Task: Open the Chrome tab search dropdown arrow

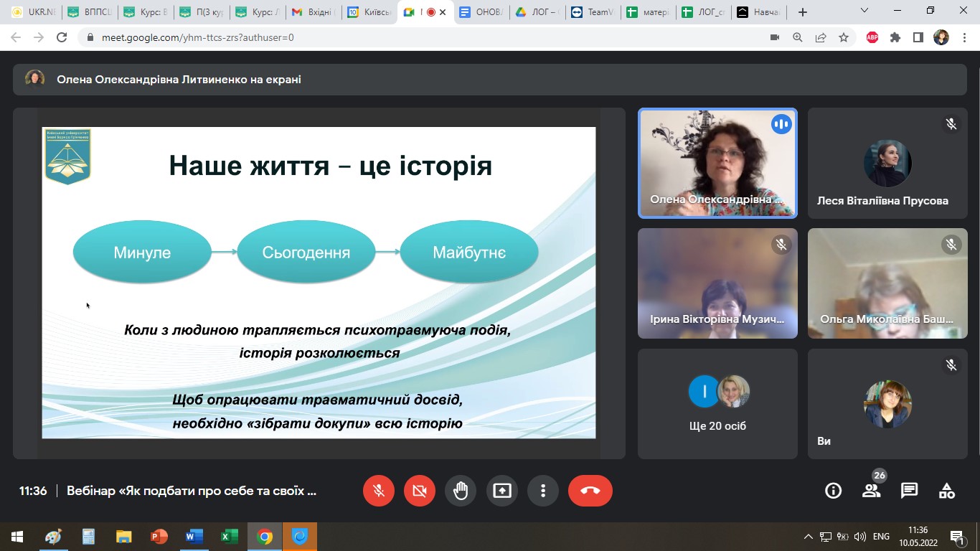Action: tap(864, 11)
